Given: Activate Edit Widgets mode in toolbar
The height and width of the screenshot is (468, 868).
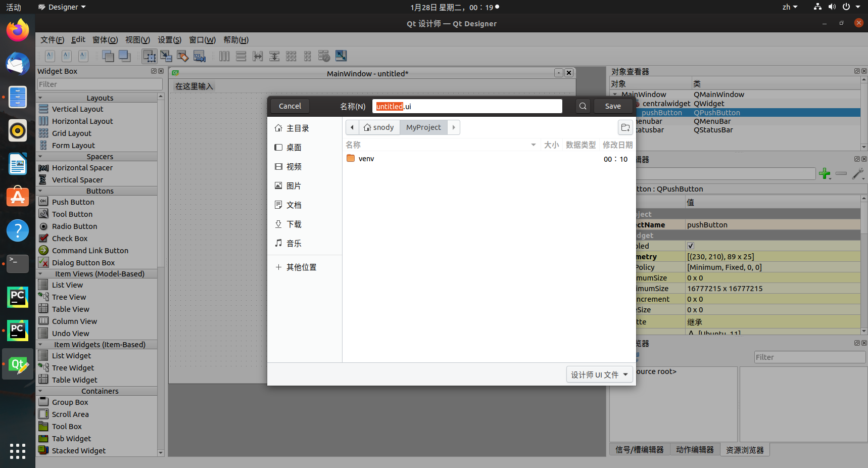Looking at the screenshot, I should pos(150,56).
